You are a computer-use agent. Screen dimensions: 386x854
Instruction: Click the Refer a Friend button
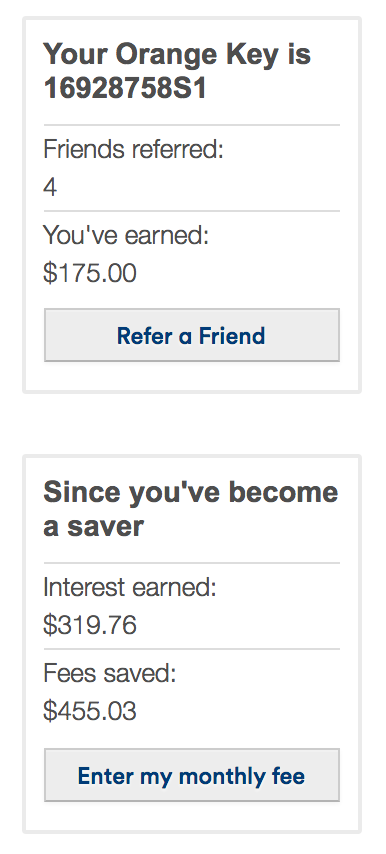pyautogui.click(x=192, y=335)
